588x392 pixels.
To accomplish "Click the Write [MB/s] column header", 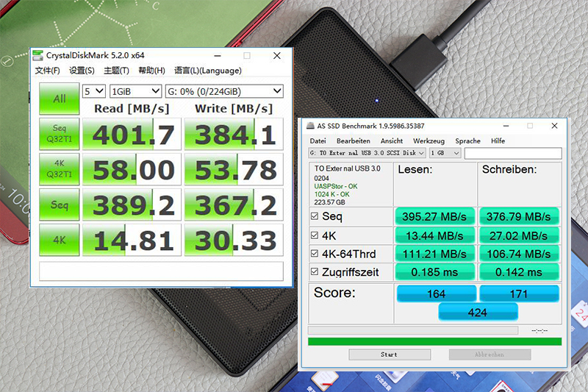I will coord(234,108).
